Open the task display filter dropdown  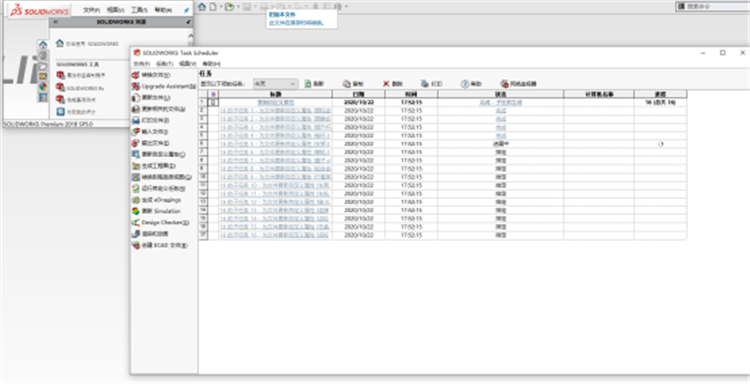276,84
